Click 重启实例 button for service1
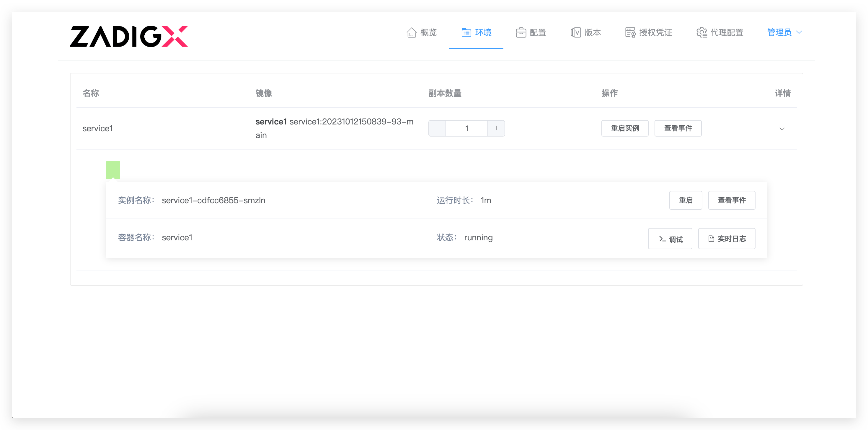The width and height of the screenshot is (868, 430). 625,128
